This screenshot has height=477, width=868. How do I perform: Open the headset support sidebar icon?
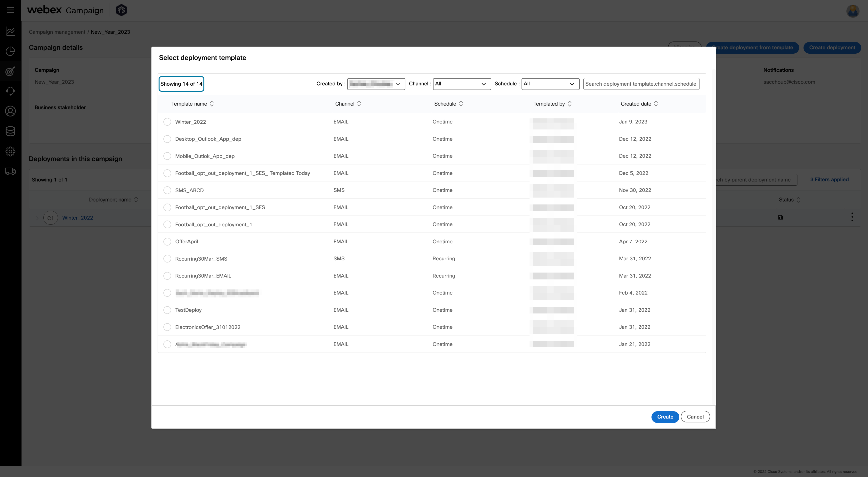[x=10, y=91]
